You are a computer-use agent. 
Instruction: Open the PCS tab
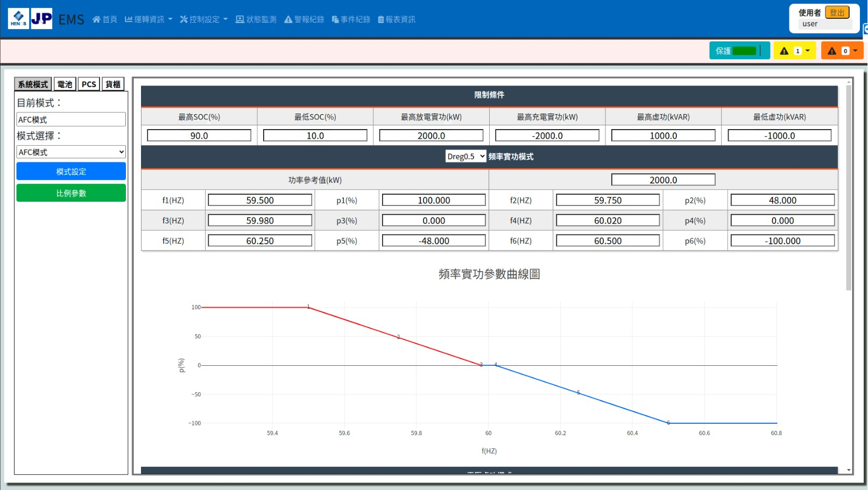point(88,83)
